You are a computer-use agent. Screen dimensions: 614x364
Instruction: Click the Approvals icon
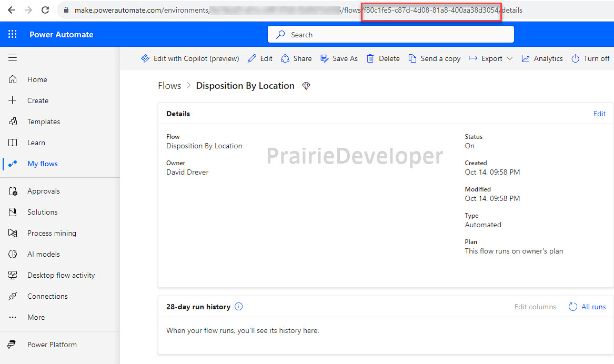point(13,191)
